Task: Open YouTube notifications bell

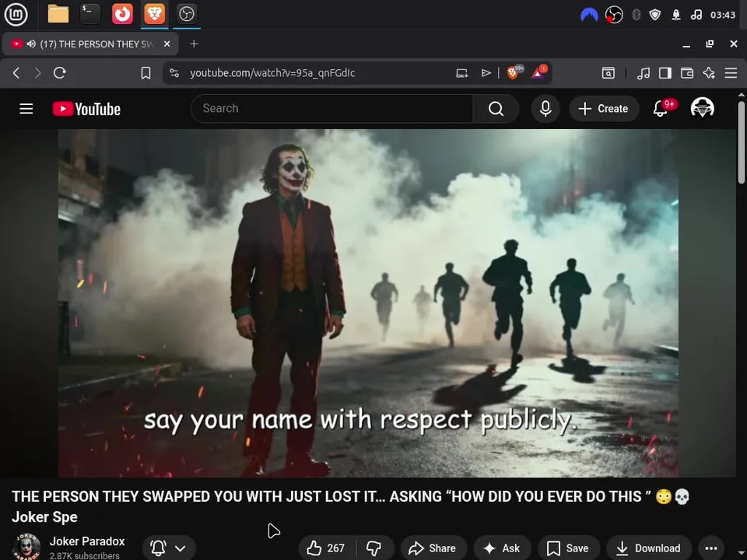Action: click(x=661, y=109)
